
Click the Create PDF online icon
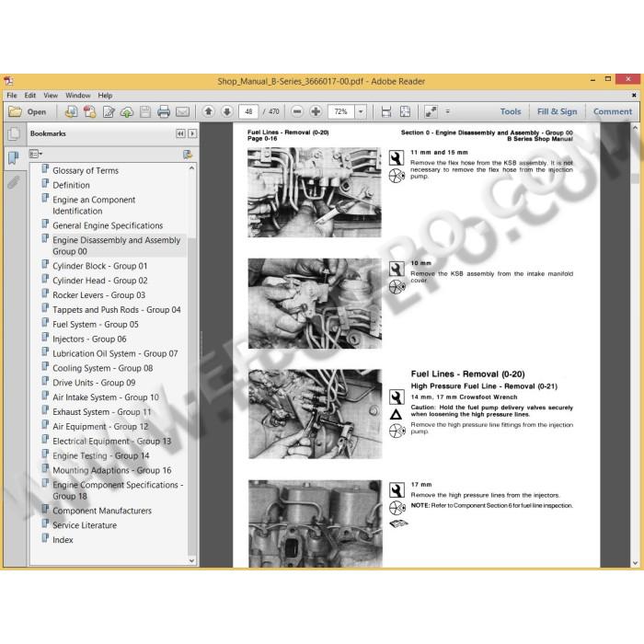(x=89, y=111)
